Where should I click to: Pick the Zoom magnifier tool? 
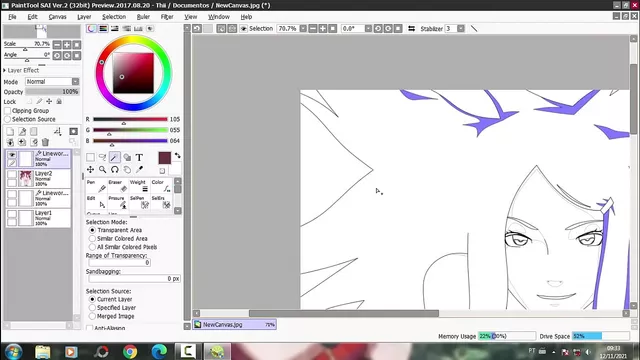[102, 169]
